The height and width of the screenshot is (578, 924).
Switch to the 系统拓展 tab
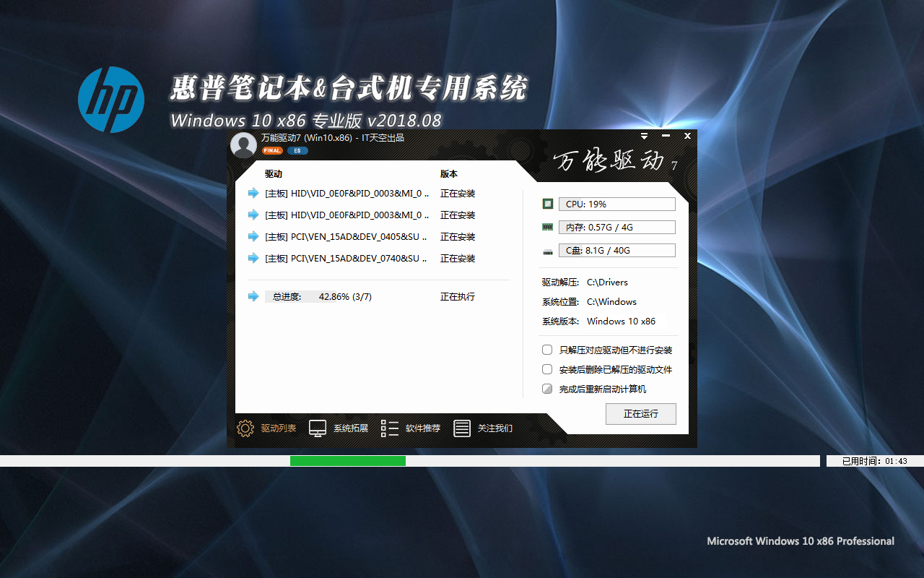(x=351, y=428)
